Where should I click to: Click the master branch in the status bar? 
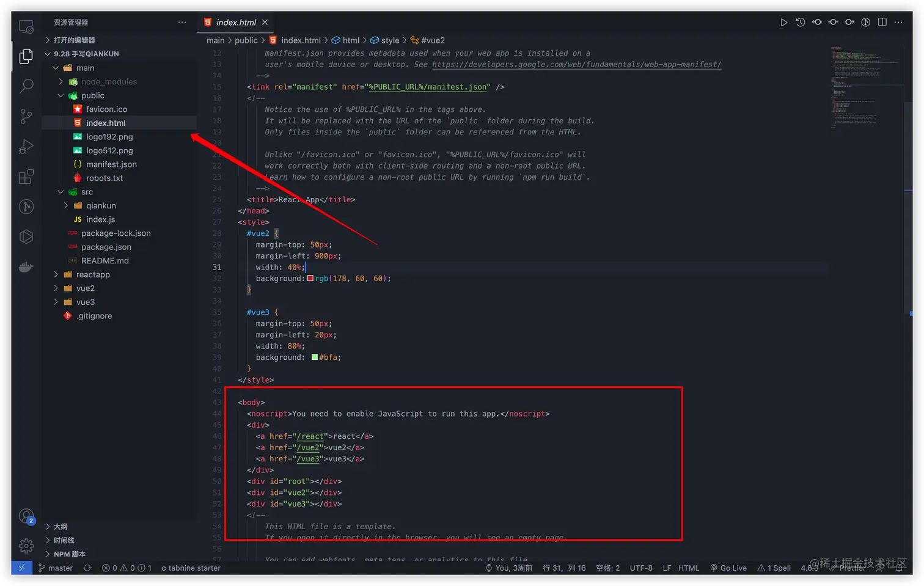[56, 568]
